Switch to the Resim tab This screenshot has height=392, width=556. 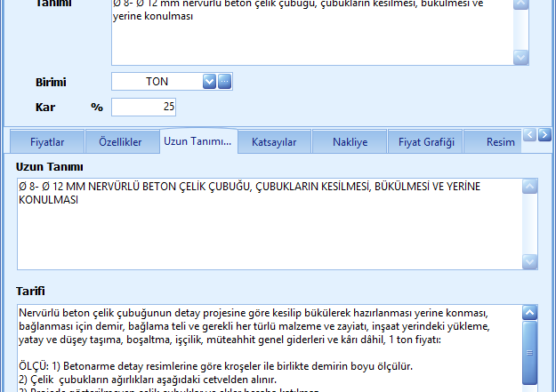click(498, 141)
